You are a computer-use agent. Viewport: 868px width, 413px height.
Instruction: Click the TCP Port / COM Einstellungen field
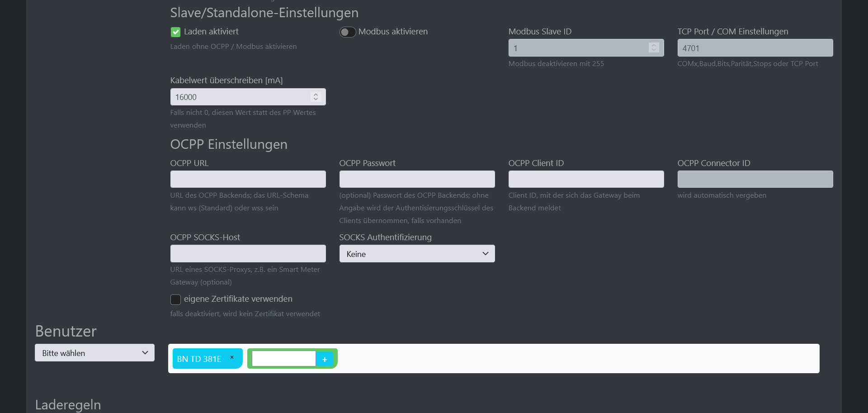coord(755,48)
